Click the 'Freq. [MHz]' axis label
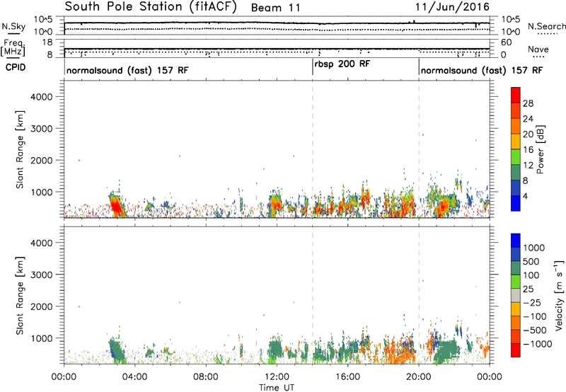 [13, 47]
